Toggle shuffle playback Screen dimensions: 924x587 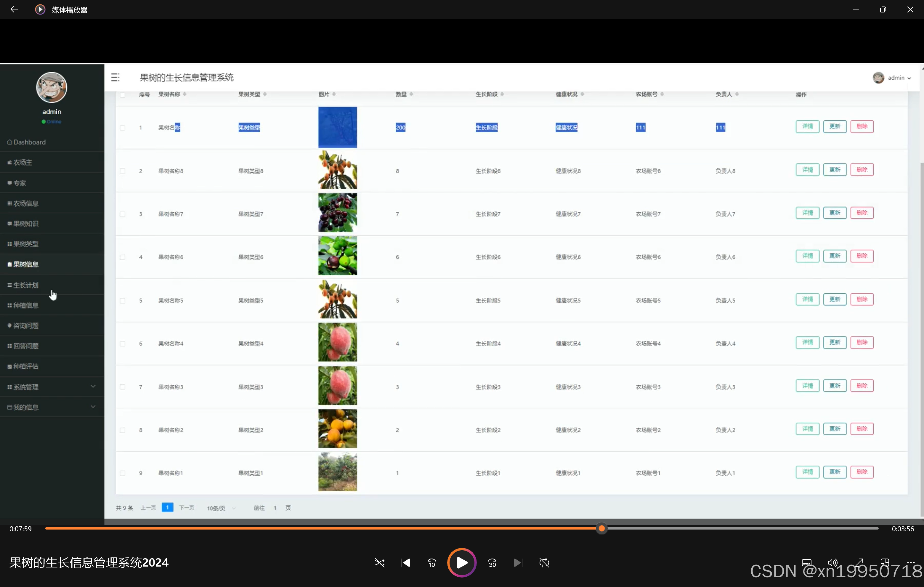(x=379, y=562)
